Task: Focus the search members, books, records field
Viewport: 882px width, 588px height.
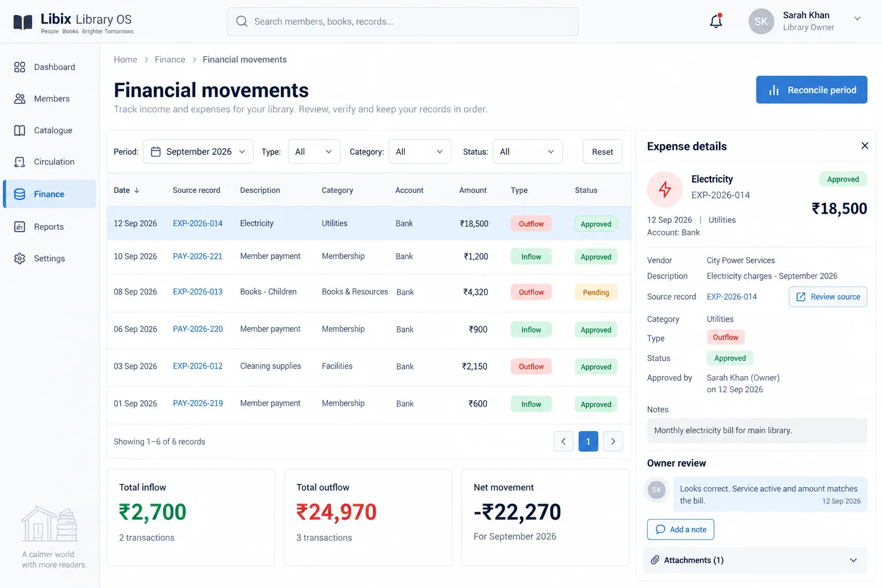Action: point(403,21)
